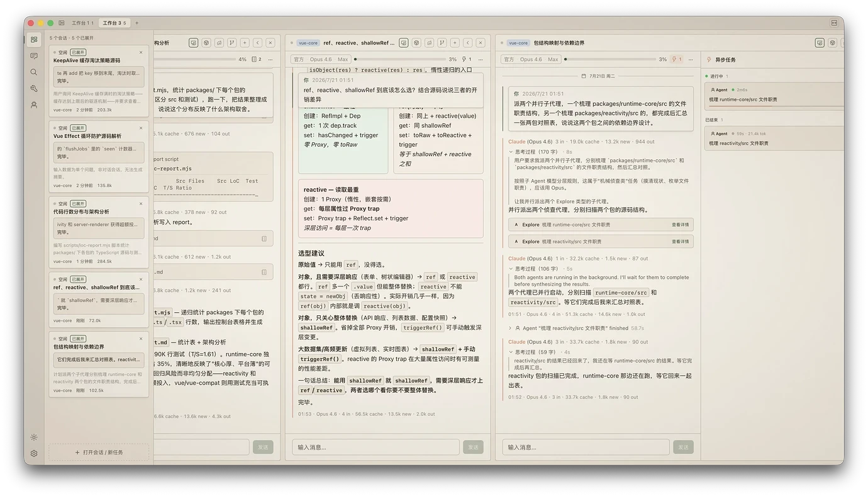Focus the 输入消息 field in middle pane
Screen dimensions: 868x496
(376, 447)
